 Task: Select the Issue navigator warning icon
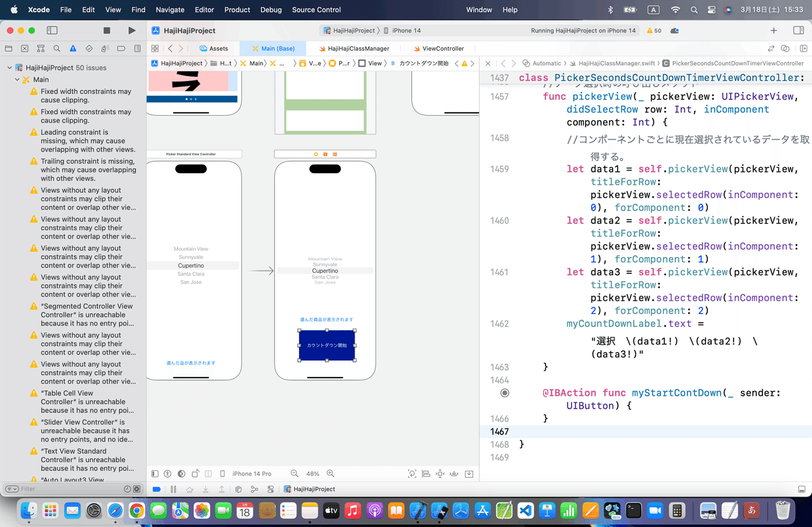[72, 49]
